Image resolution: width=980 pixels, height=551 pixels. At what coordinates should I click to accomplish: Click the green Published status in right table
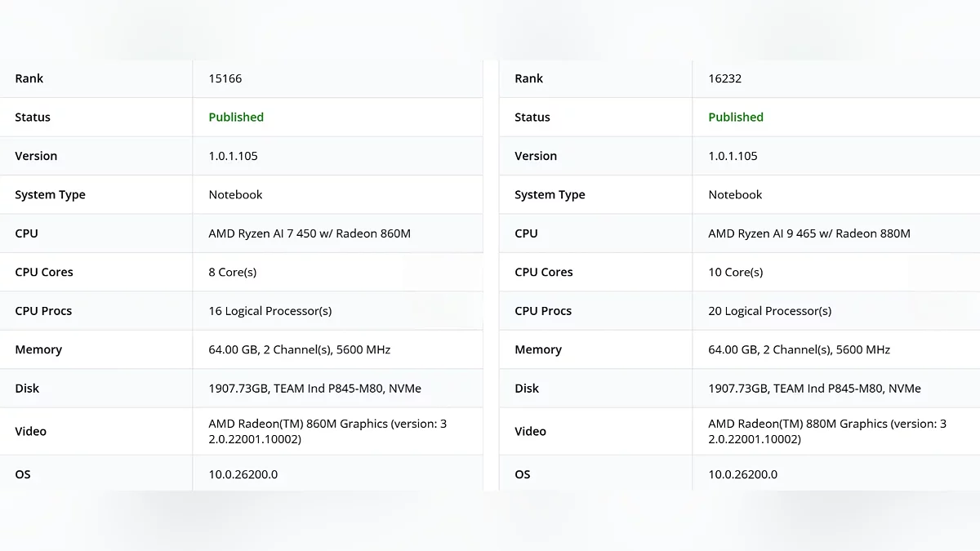tap(736, 117)
